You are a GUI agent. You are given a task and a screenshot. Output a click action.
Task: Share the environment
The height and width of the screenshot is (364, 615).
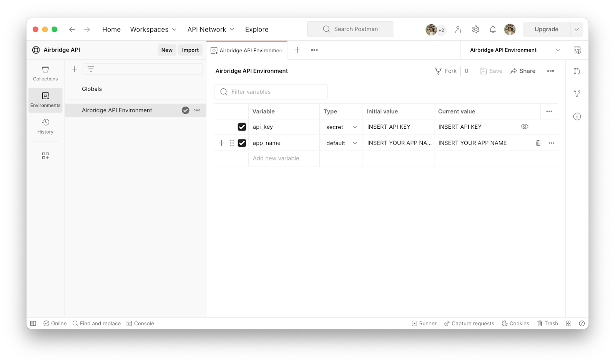click(x=523, y=71)
